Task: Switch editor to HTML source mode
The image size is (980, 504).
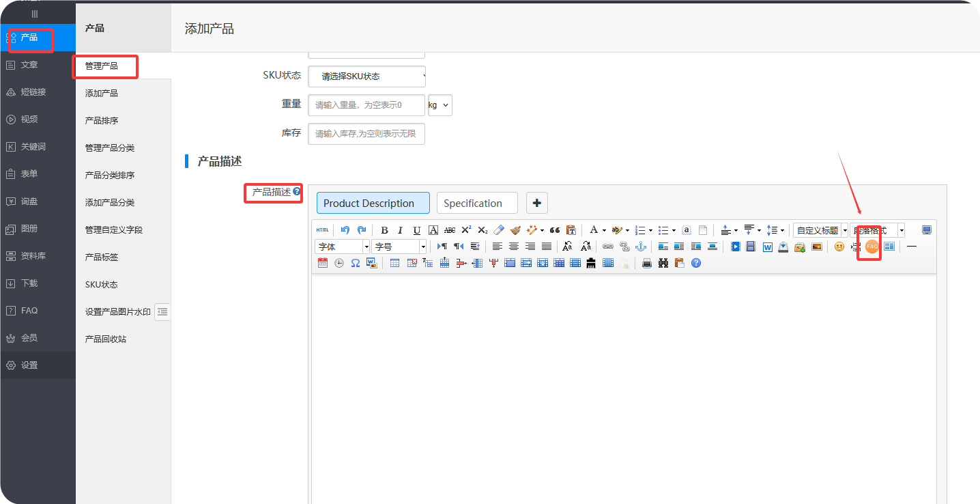Action: (322, 230)
